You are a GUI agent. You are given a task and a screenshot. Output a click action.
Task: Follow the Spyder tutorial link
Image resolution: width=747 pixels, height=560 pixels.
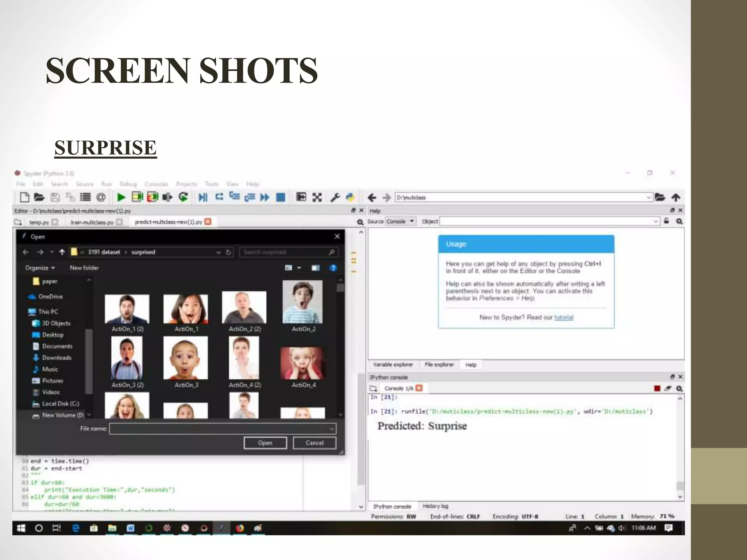coord(564,318)
